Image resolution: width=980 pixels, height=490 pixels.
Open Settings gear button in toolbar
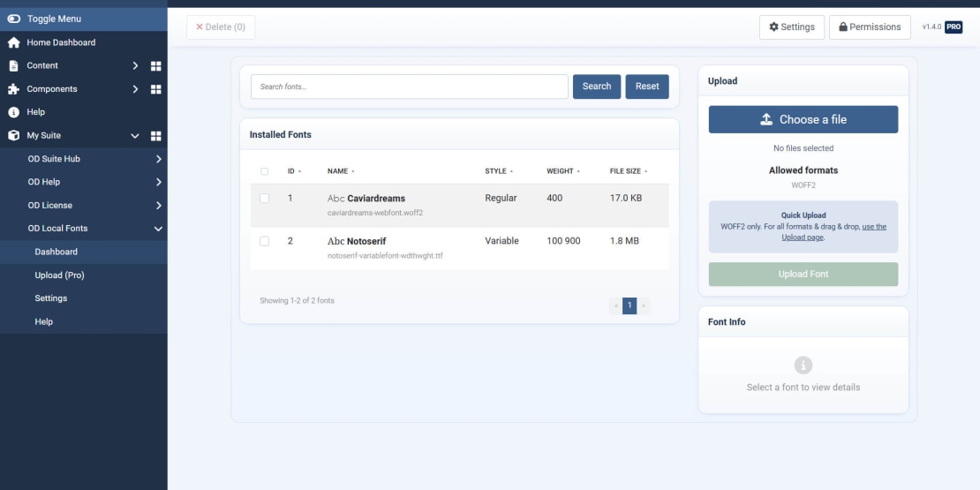point(792,26)
